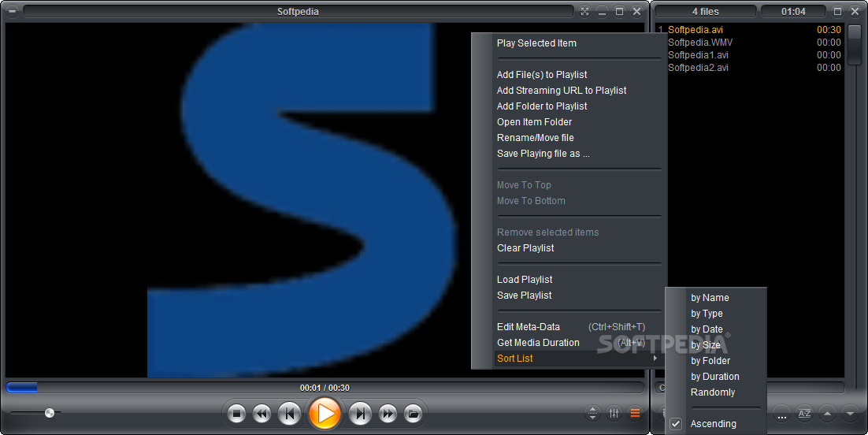Click the round minus icon left of title
This screenshot has height=435, width=868.
[12, 11]
